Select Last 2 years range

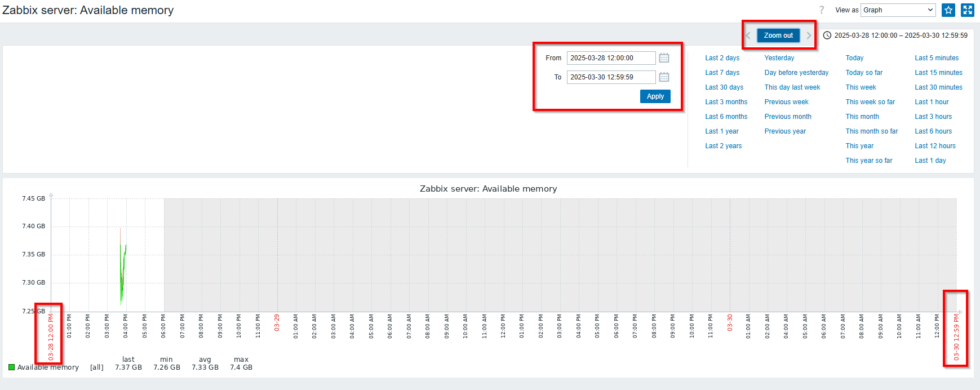pos(724,146)
